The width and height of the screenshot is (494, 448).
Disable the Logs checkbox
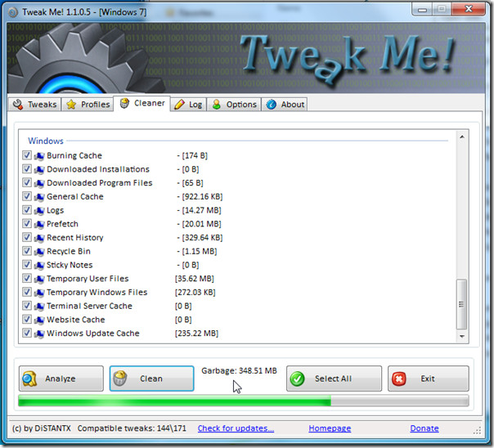(27, 210)
